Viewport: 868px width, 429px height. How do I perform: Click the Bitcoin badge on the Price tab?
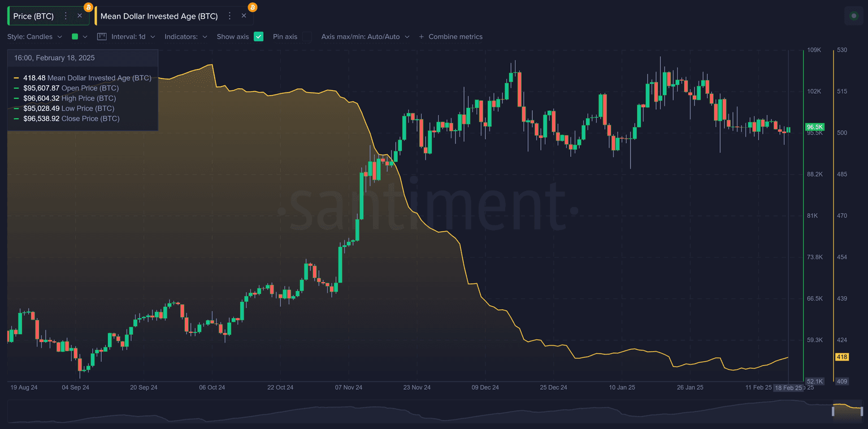(x=88, y=7)
